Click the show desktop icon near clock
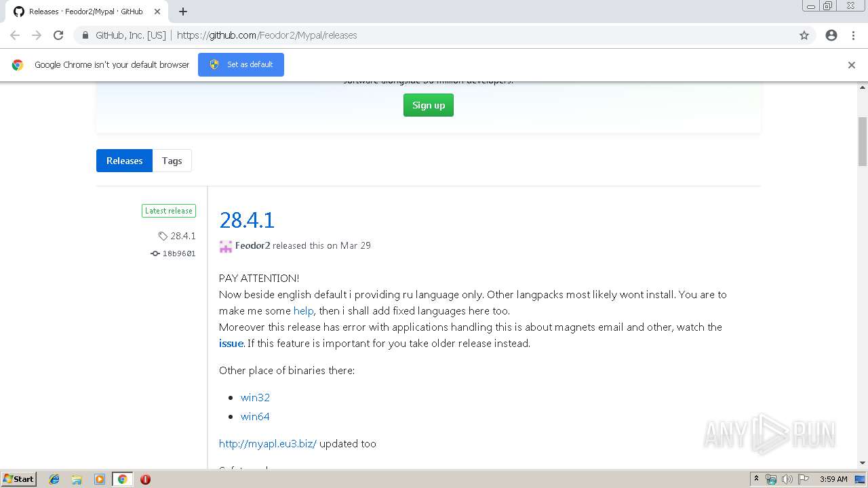The height and width of the screenshot is (488, 868). 860,479
